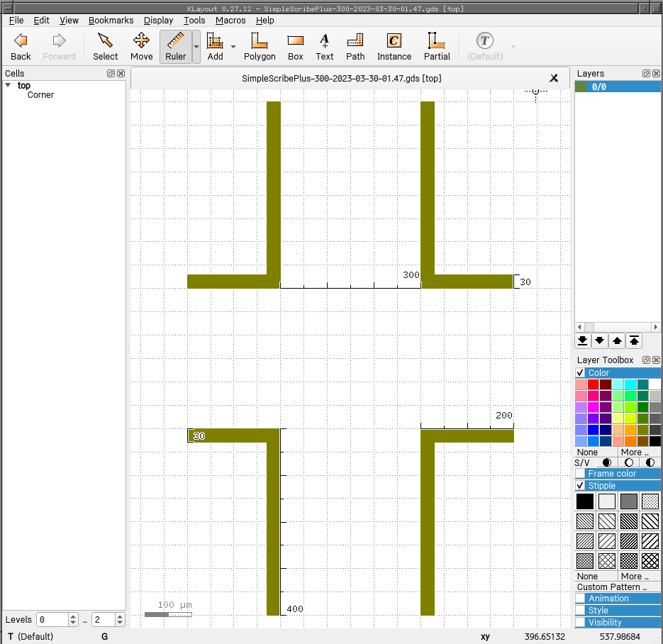Select the Ruler tool
Screen dimensions: 663x644
click(x=175, y=47)
